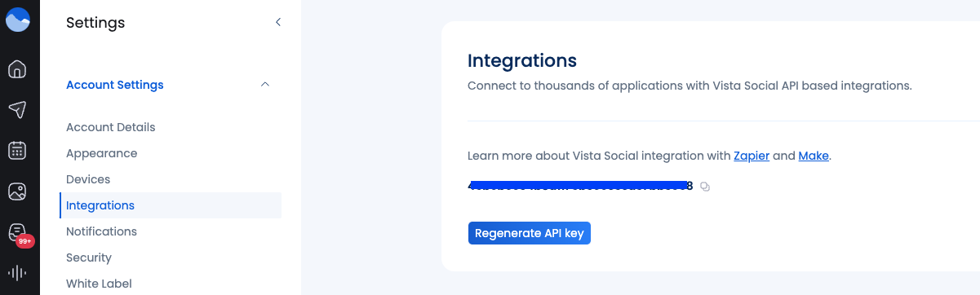The image size is (980, 295).
Task: Open the Inbox icon with 99+ badge
Action: pos(18,234)
